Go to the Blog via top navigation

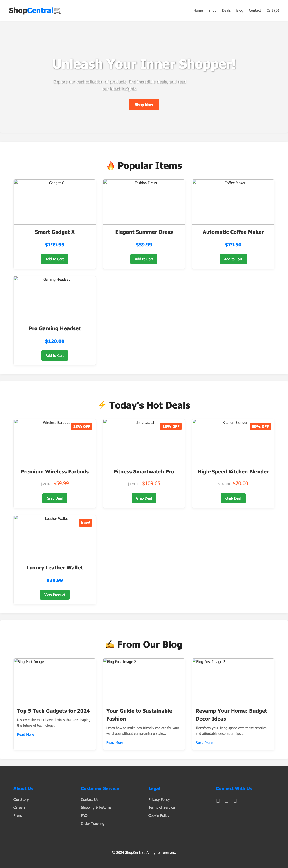[240, 10]
